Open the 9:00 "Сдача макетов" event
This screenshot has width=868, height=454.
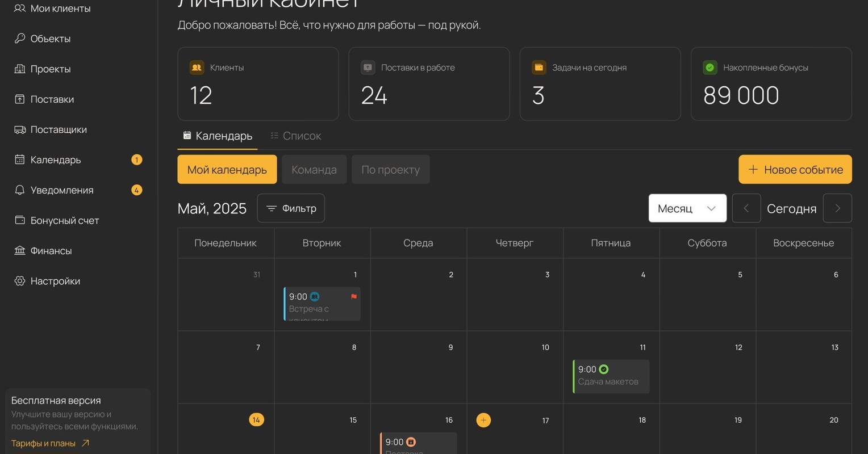point(611,376)
